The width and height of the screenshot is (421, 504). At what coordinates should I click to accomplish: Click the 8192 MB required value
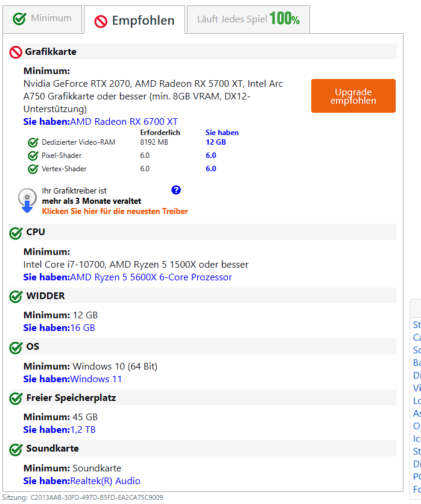154,142
